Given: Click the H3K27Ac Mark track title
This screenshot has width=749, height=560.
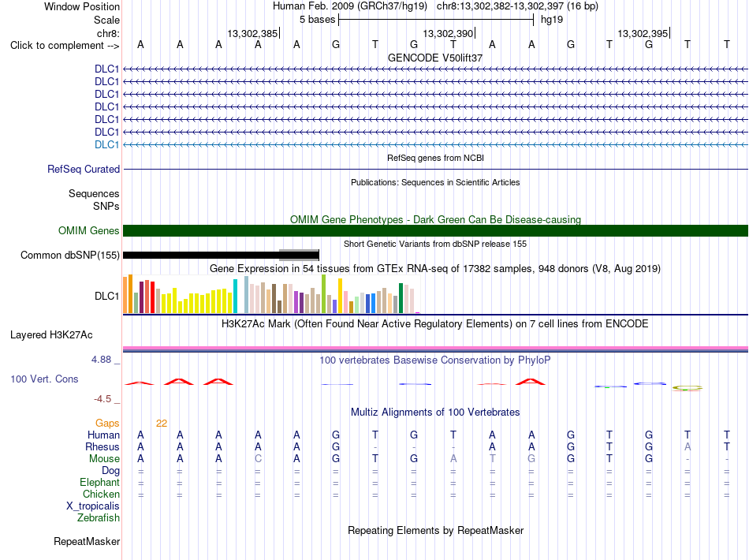Looking at the screenshot, I should tap(435, 324).
